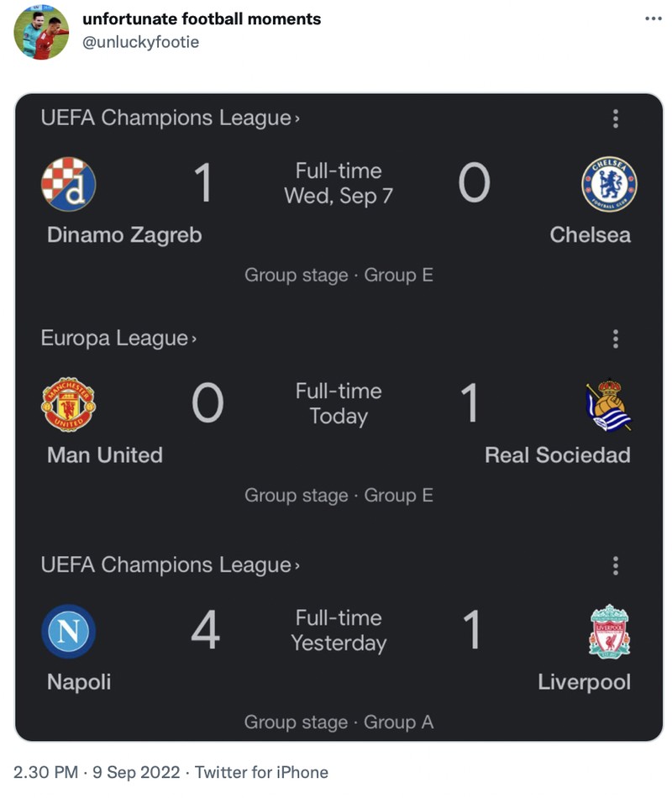This screenshot has width=672, height=798.
Task: Open the tweet's three-dot more menu
Action: [x=653, y=19]
